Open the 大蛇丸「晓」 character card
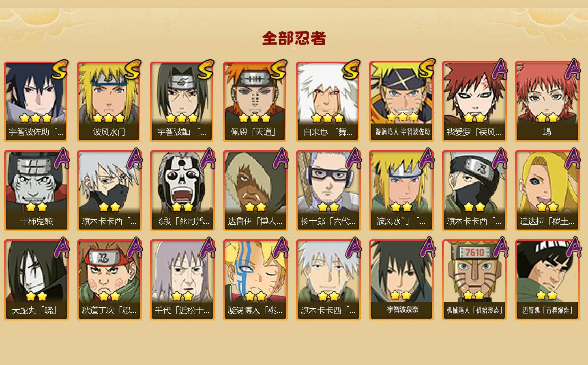 [x=36, y=280]
